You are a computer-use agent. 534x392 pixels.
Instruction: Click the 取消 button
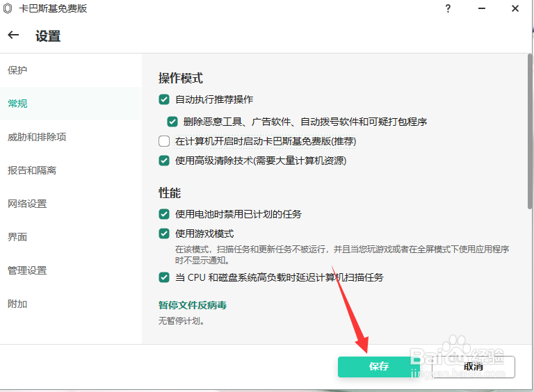tap(474, 366)
